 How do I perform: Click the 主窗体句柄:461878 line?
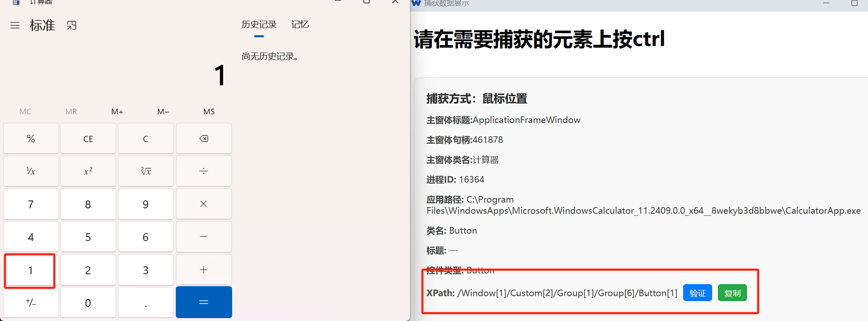(465, 140)
